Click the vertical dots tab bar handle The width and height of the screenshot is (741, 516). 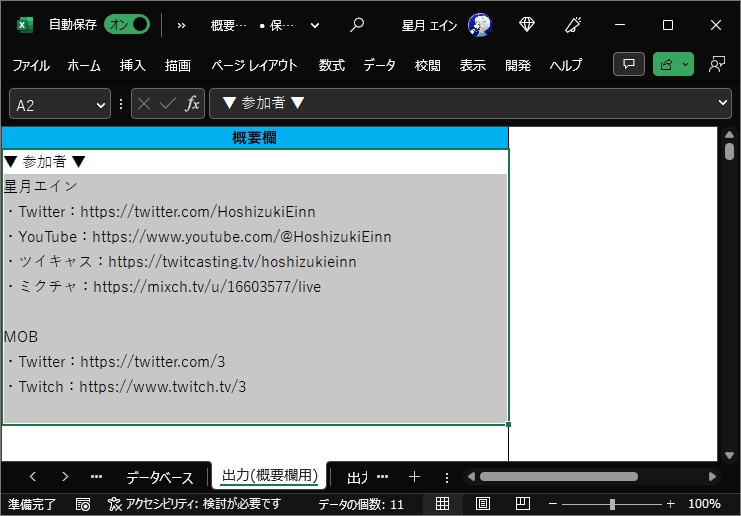pyautogui.click(x=447, y=478)
